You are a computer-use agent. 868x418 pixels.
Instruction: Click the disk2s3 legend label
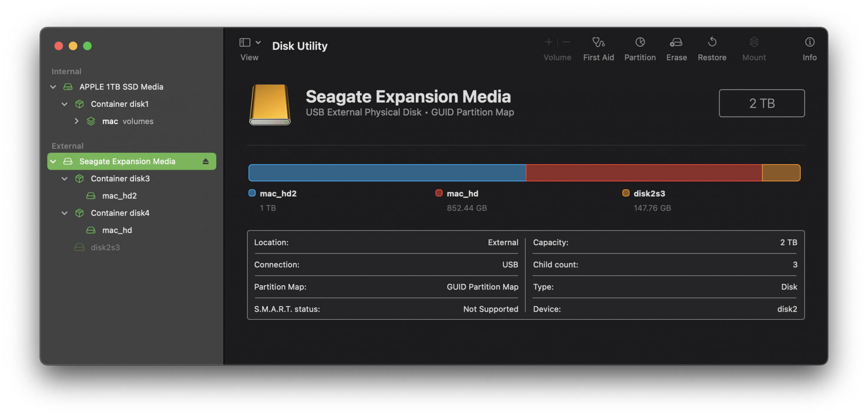(x=649, y=194)
